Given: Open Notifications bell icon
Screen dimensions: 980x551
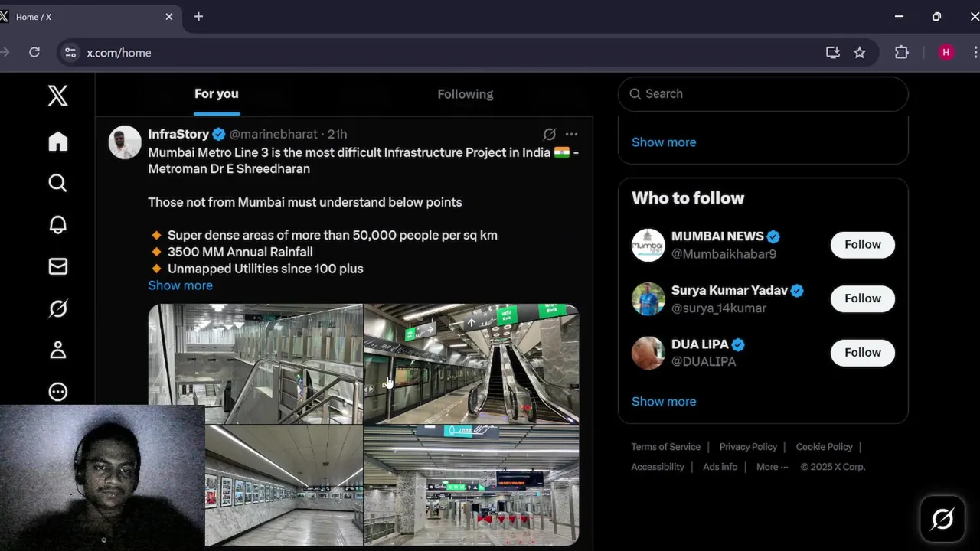Looking at the screenshot, I should pos(57,224).
